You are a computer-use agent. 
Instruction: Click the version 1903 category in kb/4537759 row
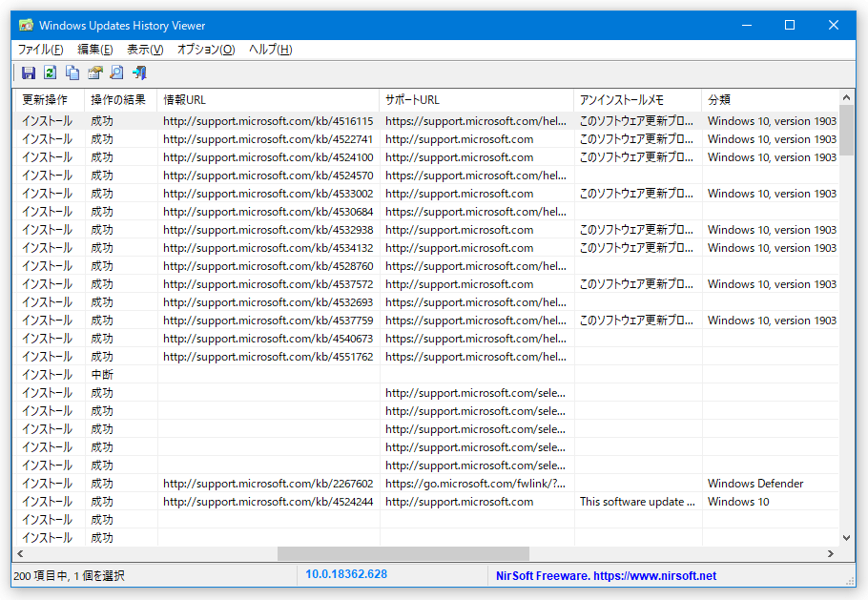click(x=772, y=321)
